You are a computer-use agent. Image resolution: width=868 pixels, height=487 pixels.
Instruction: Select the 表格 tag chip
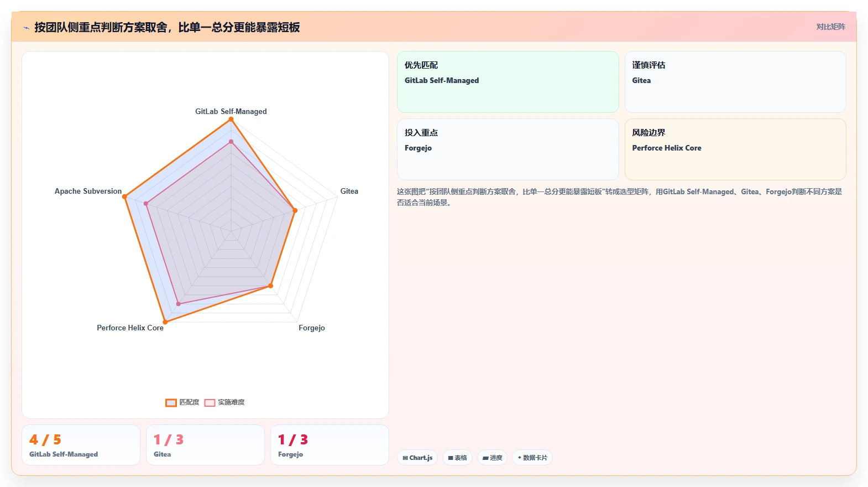pos(457,458)
